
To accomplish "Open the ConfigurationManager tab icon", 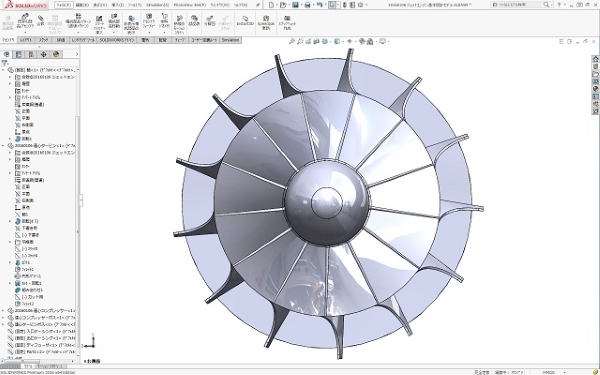I will pos(31,54).
